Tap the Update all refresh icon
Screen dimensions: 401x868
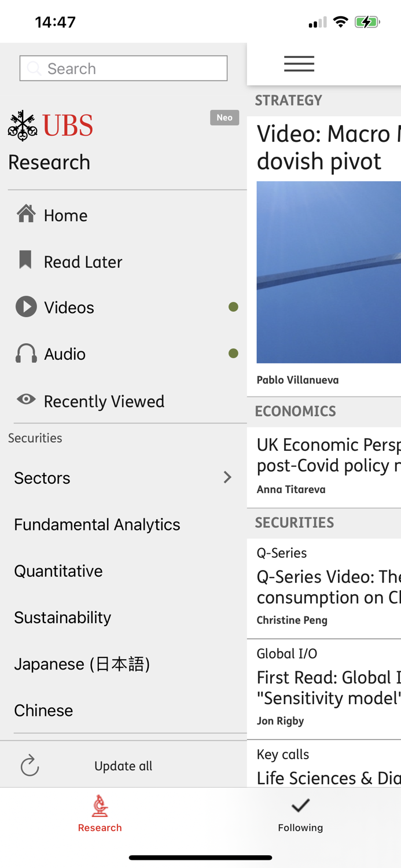coord(30,766)
